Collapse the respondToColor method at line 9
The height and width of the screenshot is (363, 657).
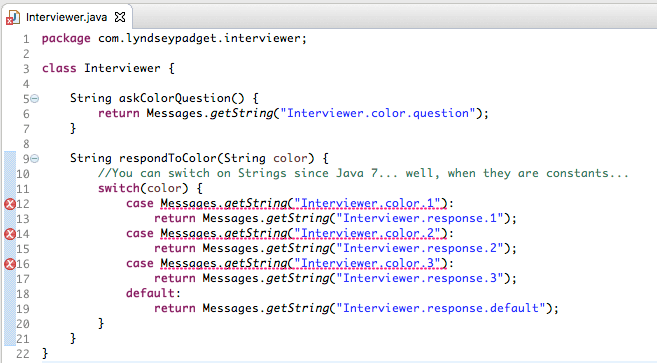coord(35,159)
